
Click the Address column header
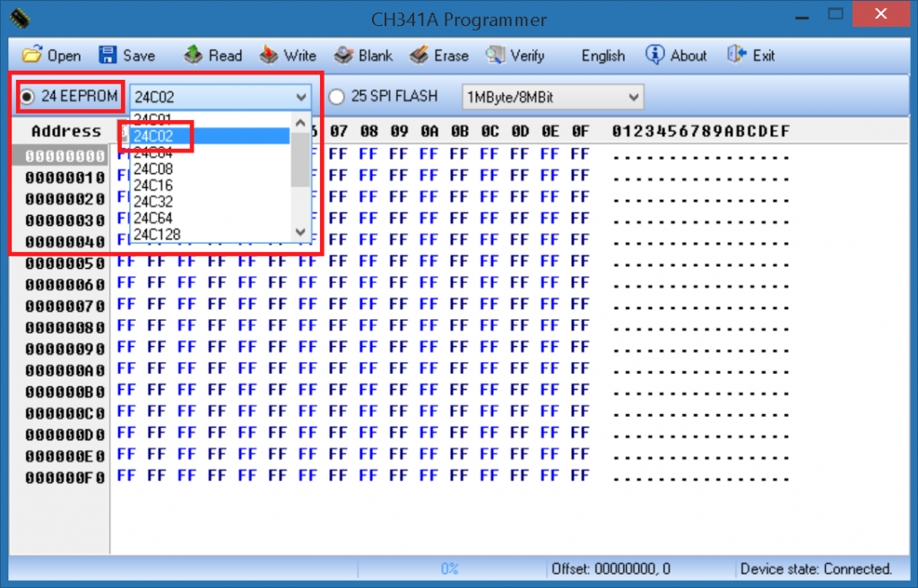click(66, 131)
